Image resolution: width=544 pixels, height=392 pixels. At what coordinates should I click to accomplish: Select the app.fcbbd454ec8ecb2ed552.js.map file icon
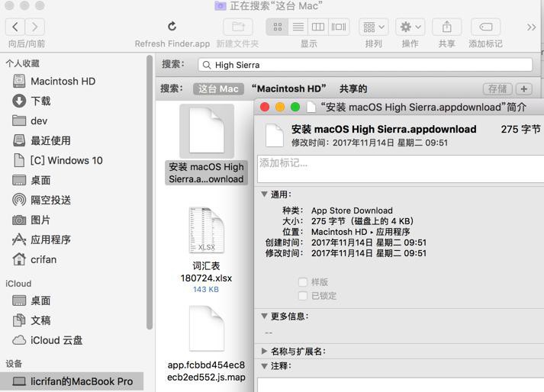(207, 329)
